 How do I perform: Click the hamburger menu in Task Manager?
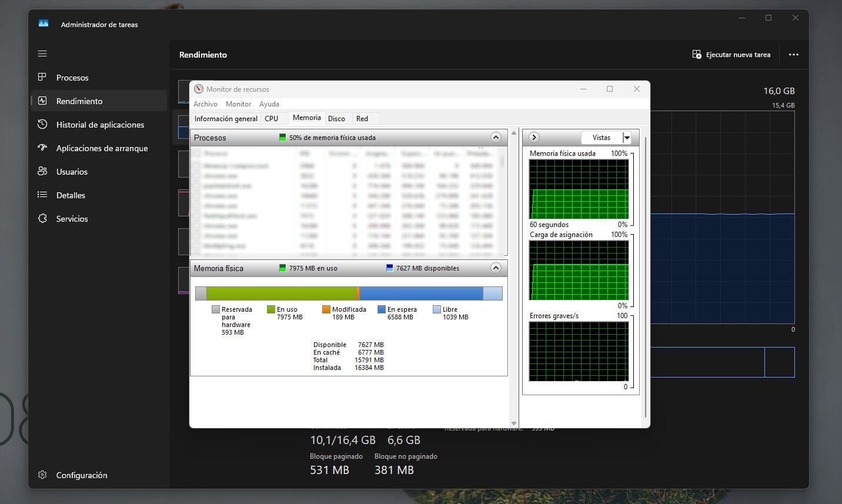[x=42, y=53]
